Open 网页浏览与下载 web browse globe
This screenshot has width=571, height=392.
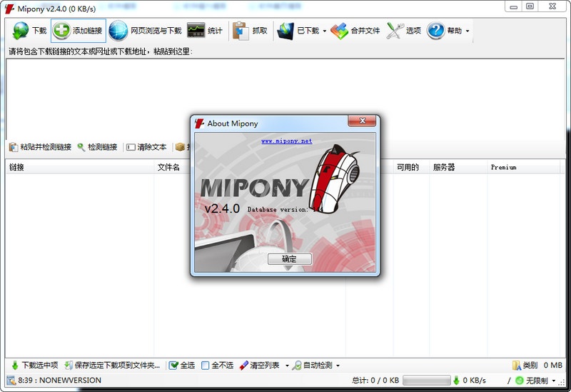146,31
